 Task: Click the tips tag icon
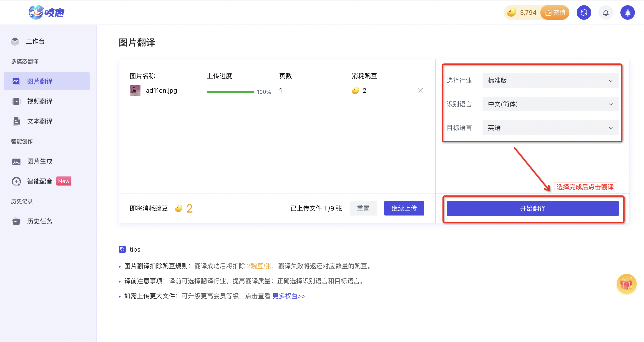point(122,249)
